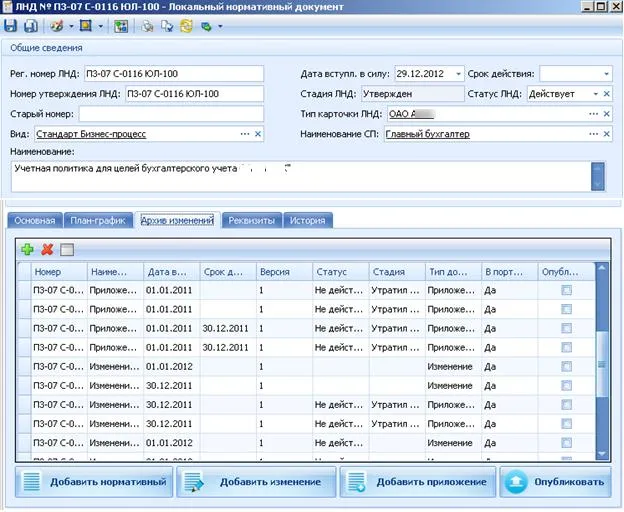624x512 pixels.
Task: Open the Дата вступл. в силу date dropdown
Action: (458, 74)
